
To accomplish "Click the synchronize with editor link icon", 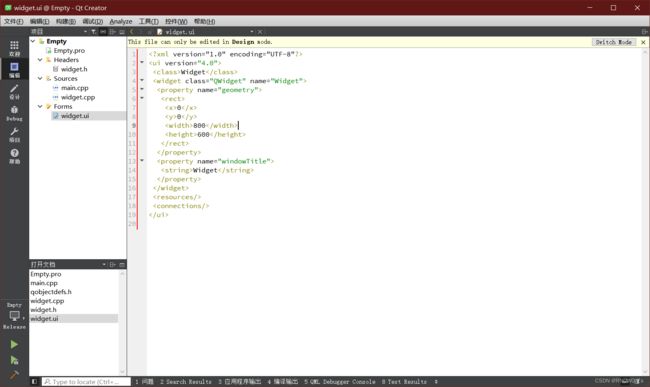I will pos(103,31).
